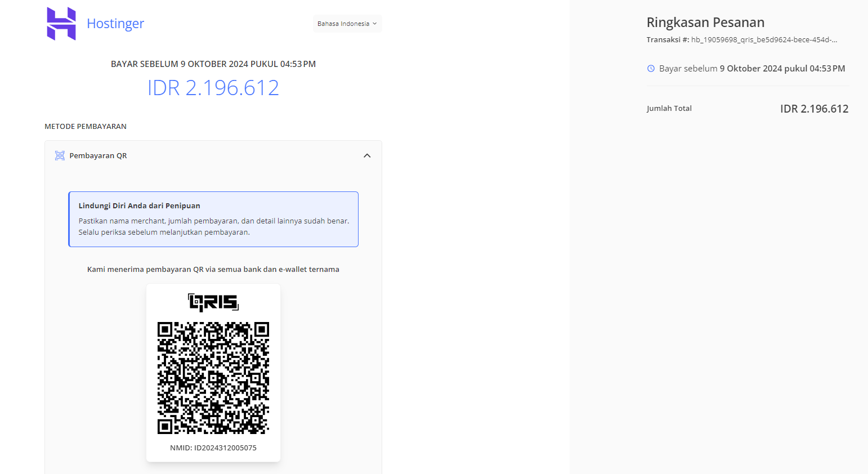
Task: Click the Hostinger logo icon
Action: [61, 24]
